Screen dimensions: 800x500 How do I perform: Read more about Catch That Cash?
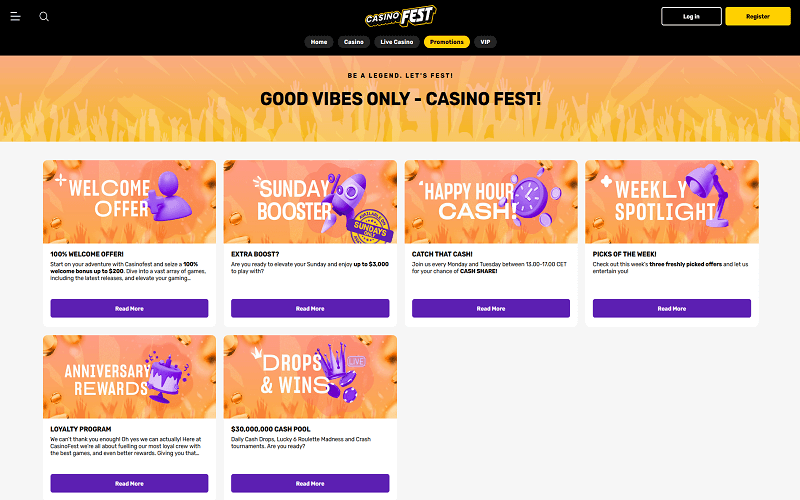491,308
